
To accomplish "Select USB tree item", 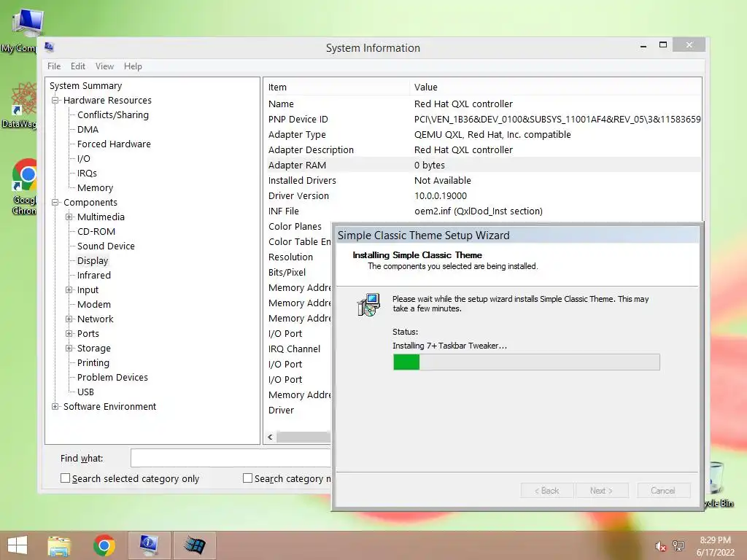I will click(x=85, y=392).
